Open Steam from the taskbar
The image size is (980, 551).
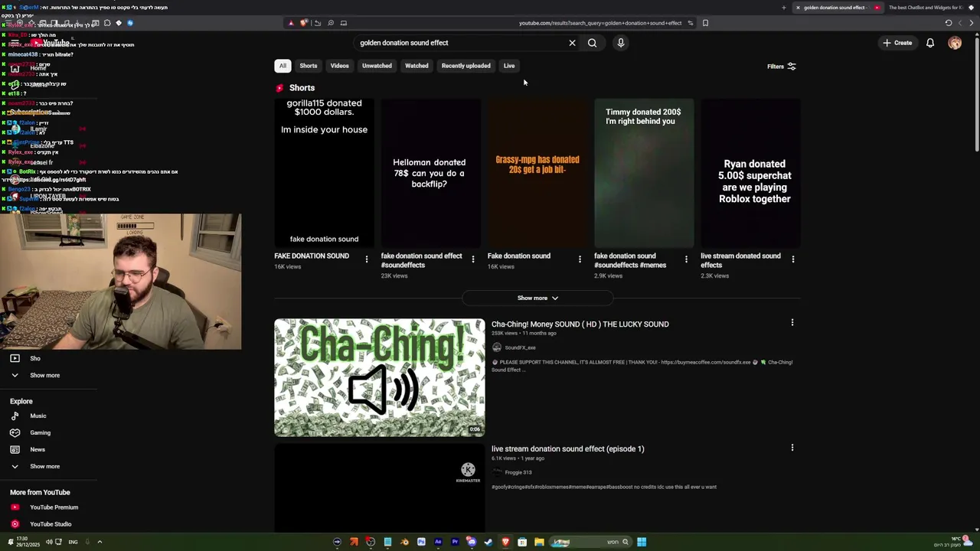point(488,542)
